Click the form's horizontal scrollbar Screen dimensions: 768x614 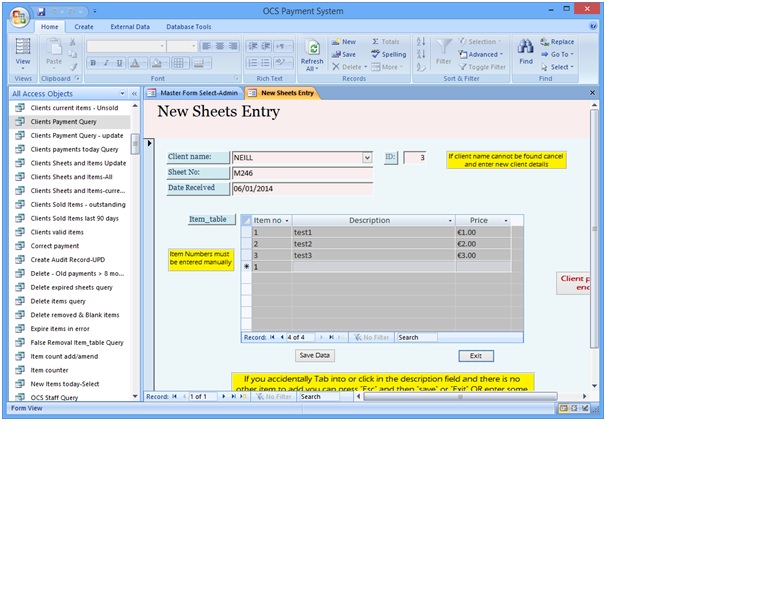pyautogui.click(x=460, y=397)
